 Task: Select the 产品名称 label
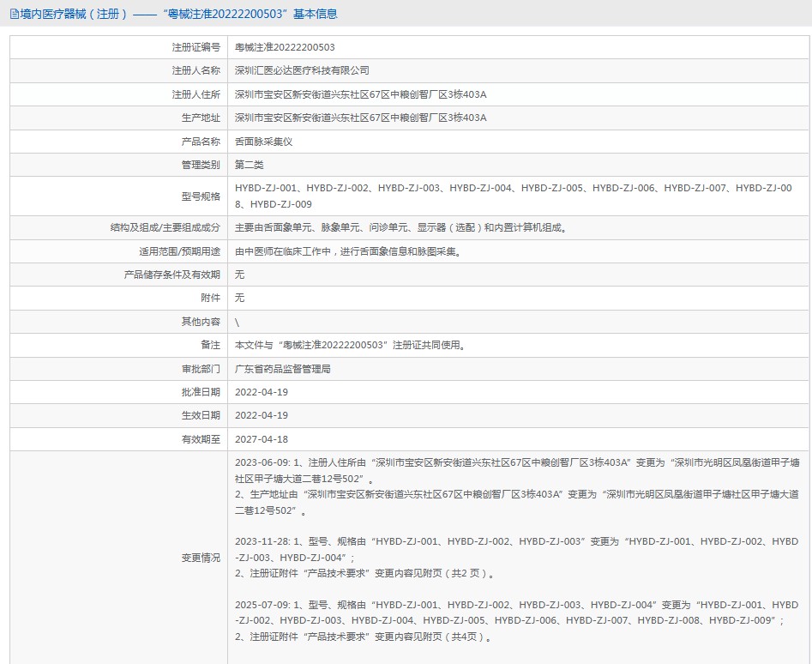201,142
